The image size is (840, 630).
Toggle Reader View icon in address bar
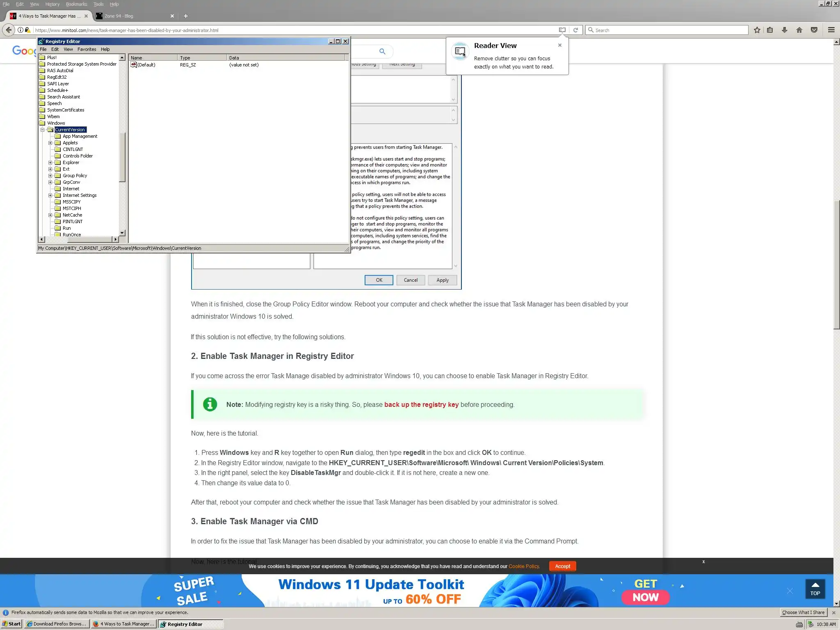[562, 30]
